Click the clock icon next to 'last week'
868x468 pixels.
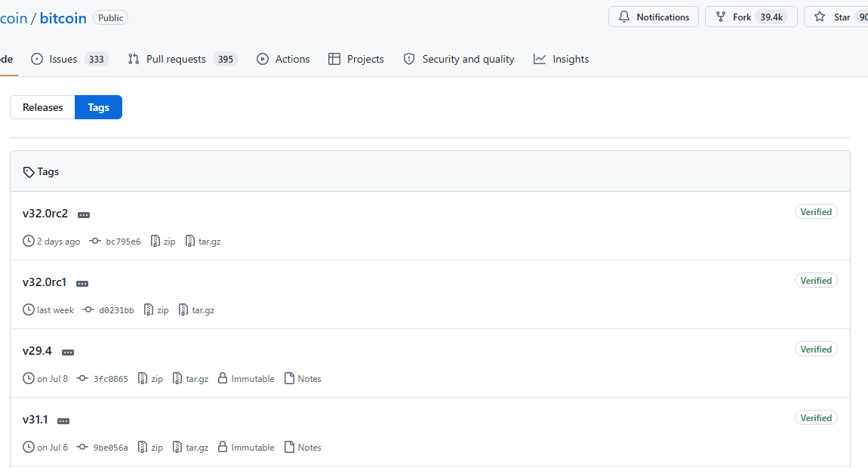(x=28, y=309)
